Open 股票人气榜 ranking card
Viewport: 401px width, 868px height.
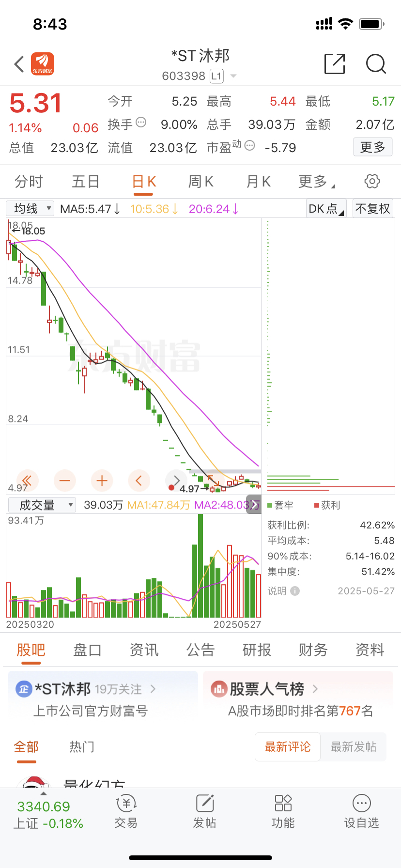298,698
